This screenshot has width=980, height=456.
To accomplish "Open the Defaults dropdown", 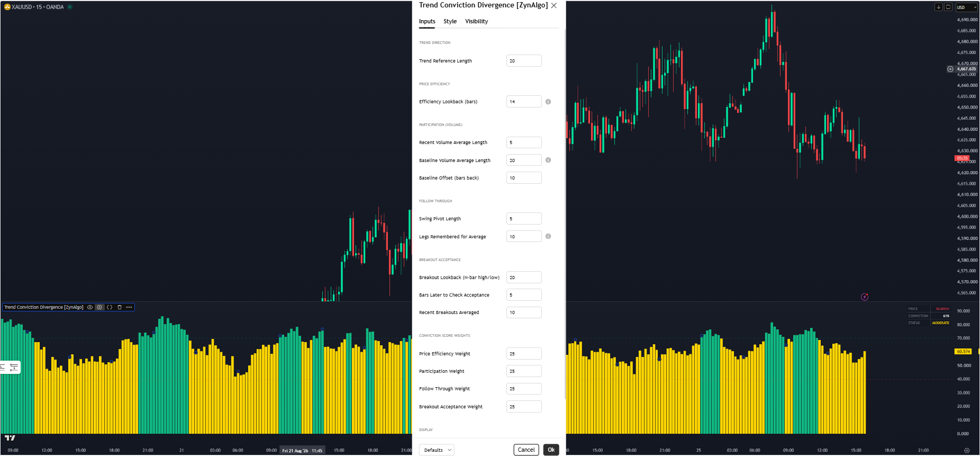I will pos(437,450).
